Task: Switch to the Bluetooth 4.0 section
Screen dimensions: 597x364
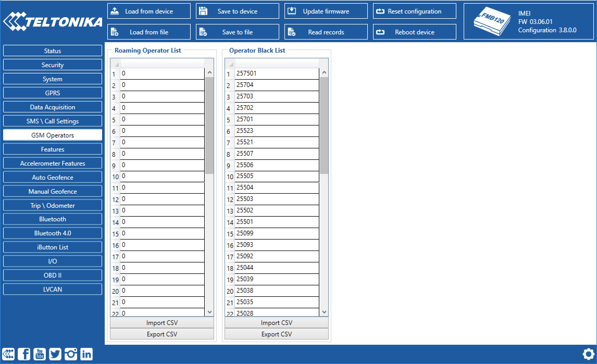Action: click(x=52, y=233)
